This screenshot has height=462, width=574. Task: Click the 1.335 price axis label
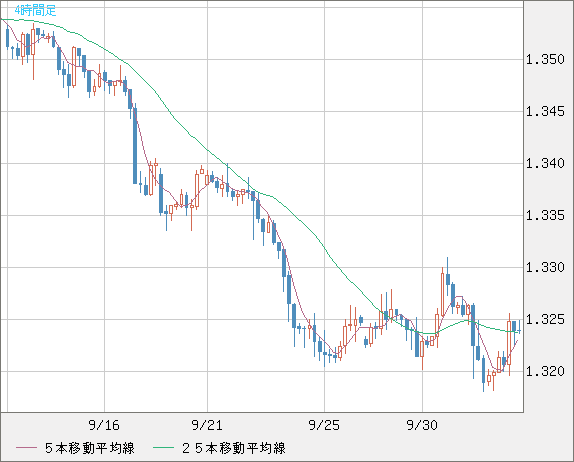tap(545, 215)
